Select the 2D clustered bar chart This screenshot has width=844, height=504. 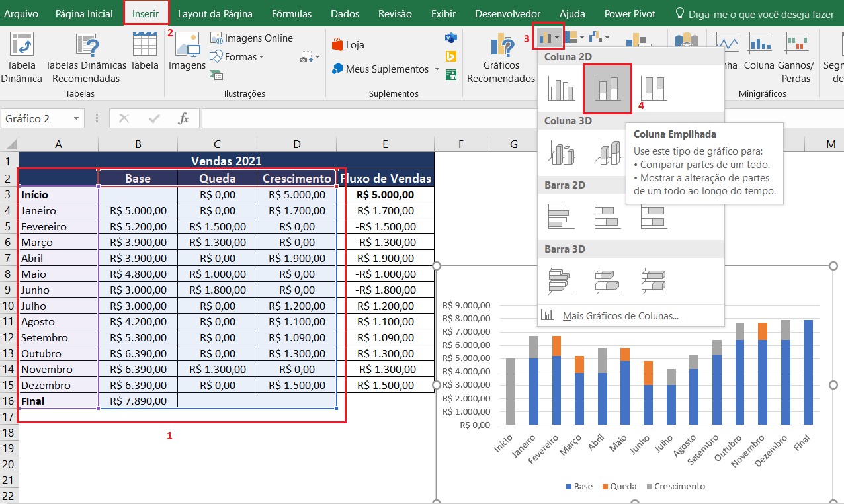point(561,217)
